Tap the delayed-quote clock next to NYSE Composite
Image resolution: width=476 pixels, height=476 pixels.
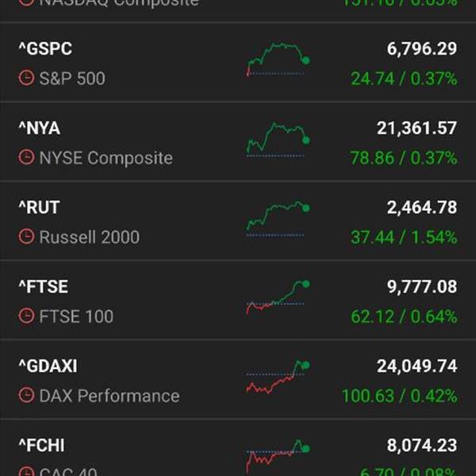point(27,158)
